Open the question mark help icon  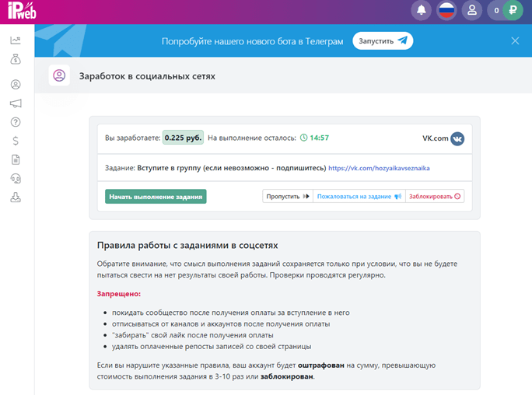pos(16,122)
